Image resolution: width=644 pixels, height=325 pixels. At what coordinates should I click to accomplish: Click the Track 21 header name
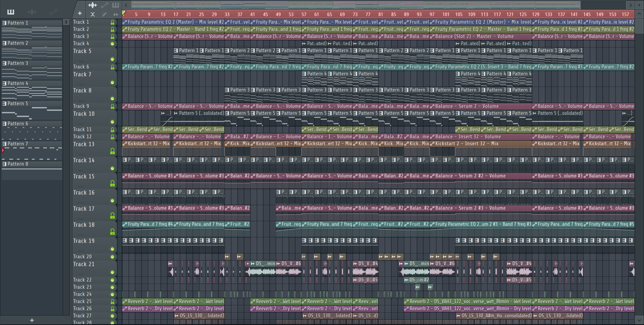click(84, 264)
